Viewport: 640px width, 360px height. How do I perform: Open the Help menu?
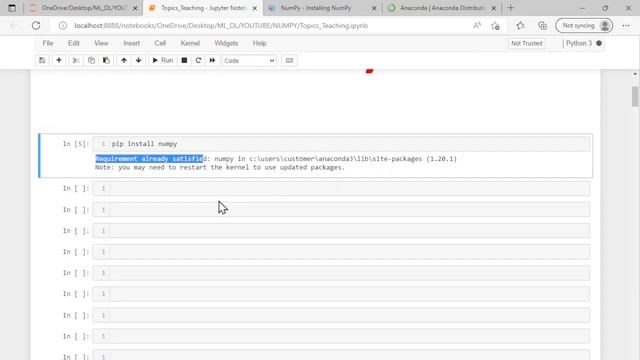pos(260,43)
